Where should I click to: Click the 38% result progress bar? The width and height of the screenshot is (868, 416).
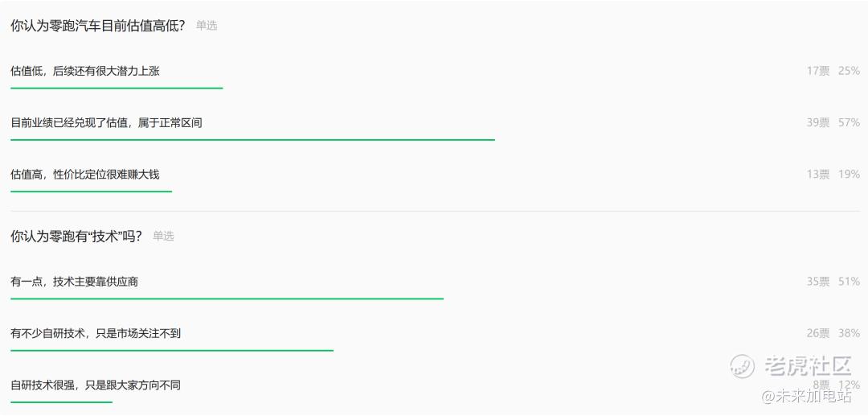(x=172, y=350)
